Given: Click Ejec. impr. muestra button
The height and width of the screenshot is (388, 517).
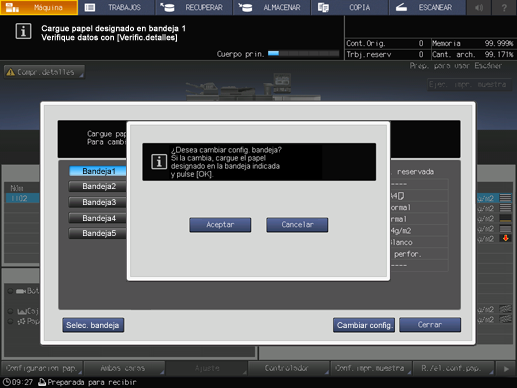Looking at the screenshot, I should [469, 85].
